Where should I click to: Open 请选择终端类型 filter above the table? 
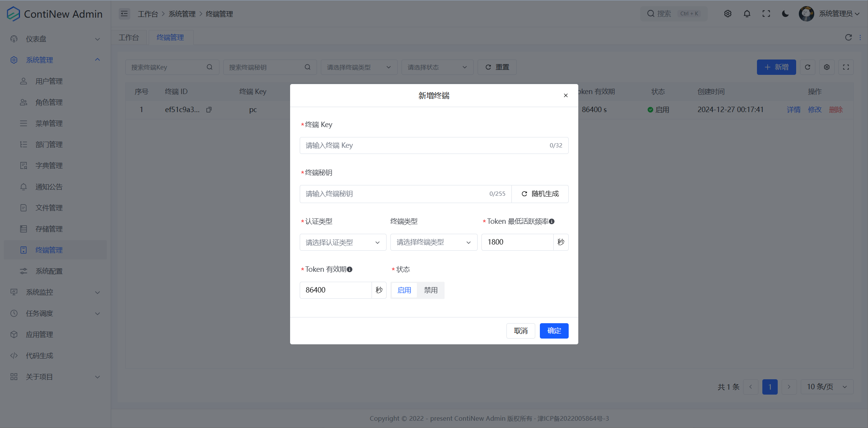coord(359,67)
